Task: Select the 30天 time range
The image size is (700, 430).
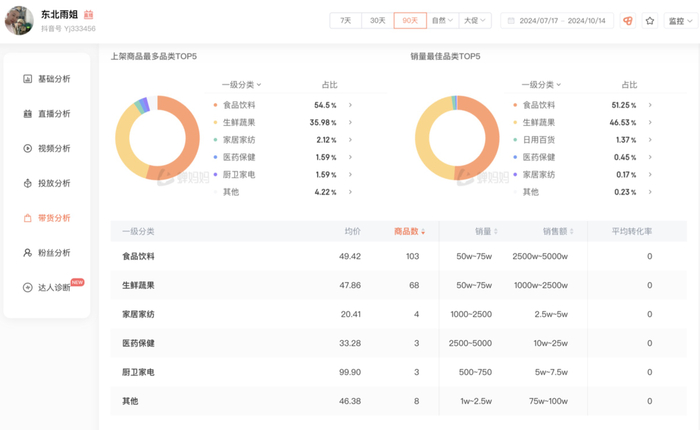Action: 378,20
